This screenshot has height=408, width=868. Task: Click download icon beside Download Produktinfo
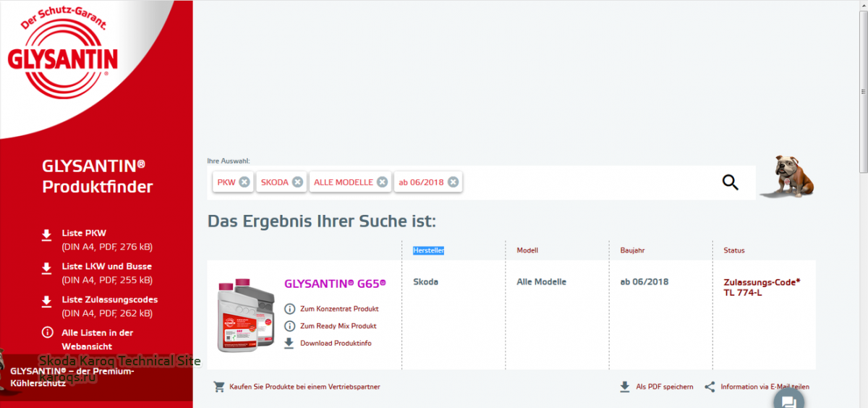289,344
